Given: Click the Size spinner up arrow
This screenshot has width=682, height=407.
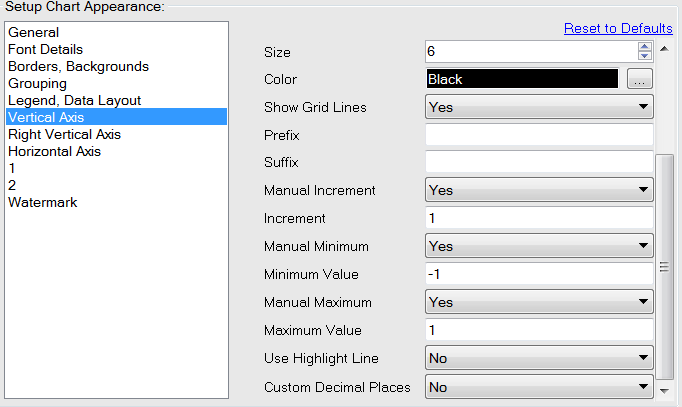Looking at the screenshot, I should (645, 46).
